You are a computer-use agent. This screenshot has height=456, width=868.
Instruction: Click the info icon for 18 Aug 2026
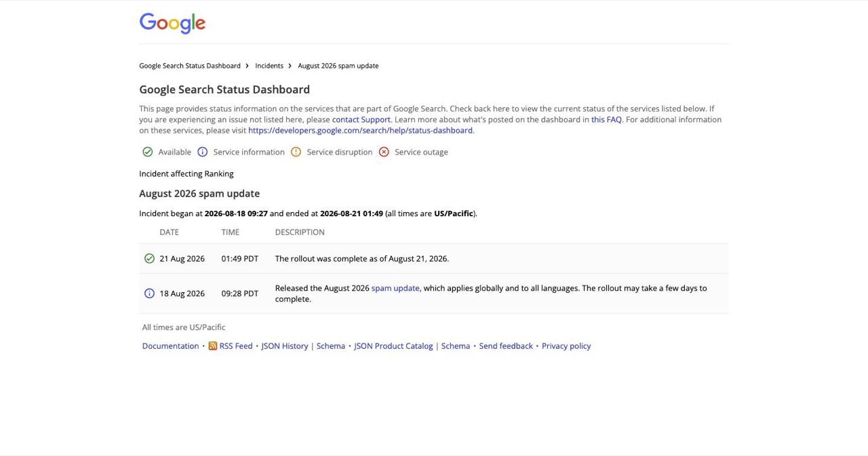pos(149,293)
